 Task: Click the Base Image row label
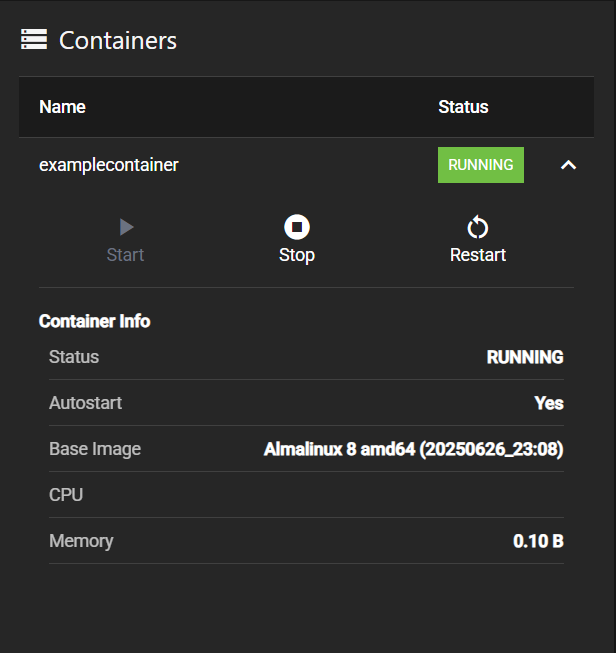pos(95,449)
